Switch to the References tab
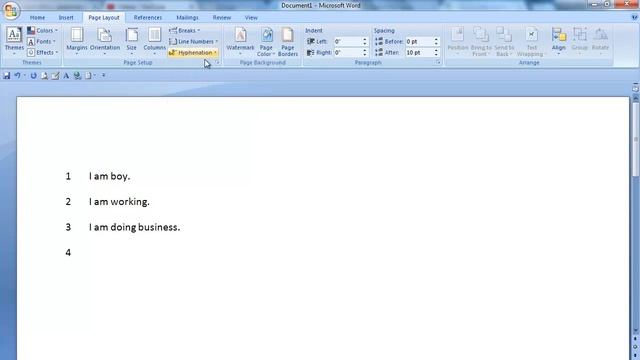 point(148,18)
